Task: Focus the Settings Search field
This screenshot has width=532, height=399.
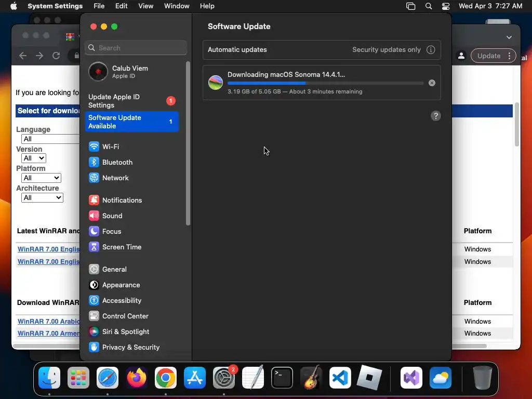Action: tap(136, 48)
